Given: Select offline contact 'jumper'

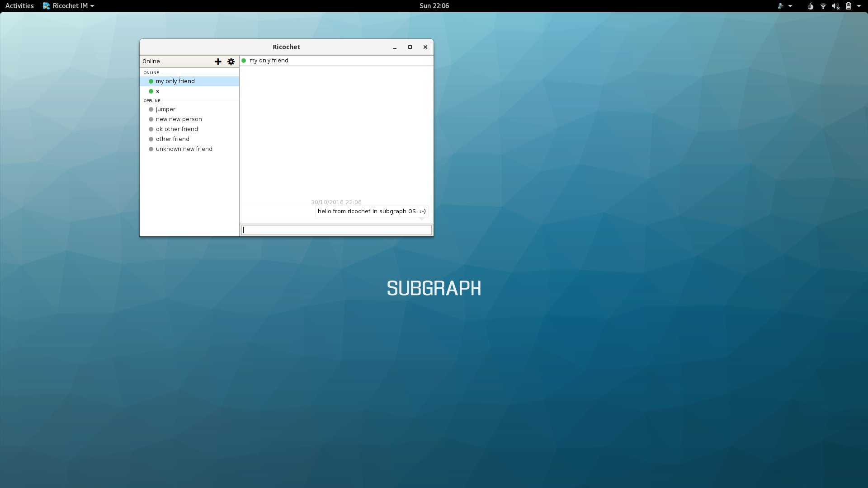Looking at the screenshot, I should (189, 109).
